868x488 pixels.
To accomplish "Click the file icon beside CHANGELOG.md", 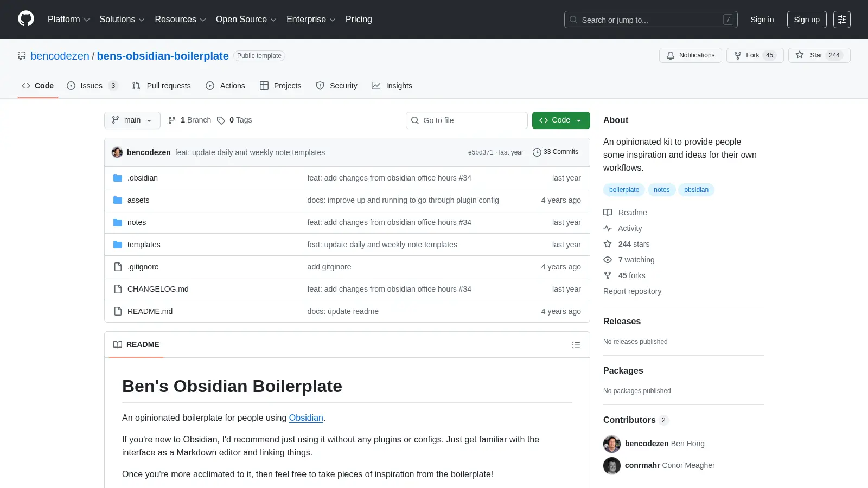I will click(x=118, y=289).
